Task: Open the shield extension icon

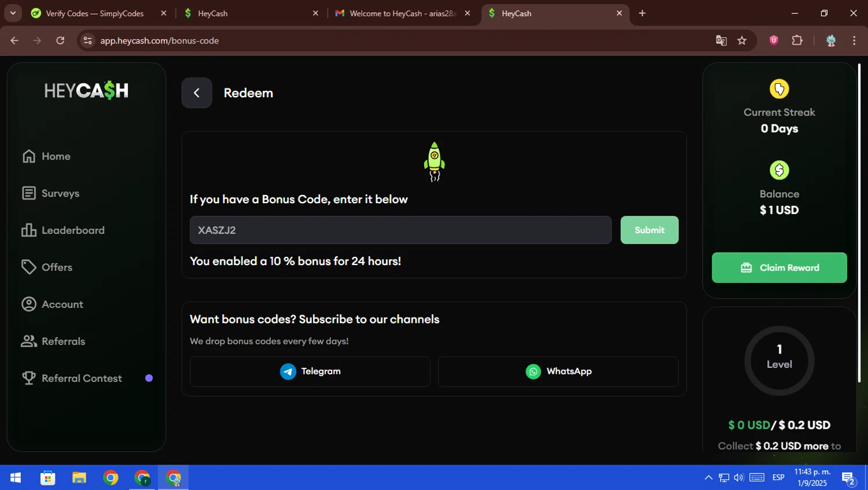Action: [x=774, y=40]
